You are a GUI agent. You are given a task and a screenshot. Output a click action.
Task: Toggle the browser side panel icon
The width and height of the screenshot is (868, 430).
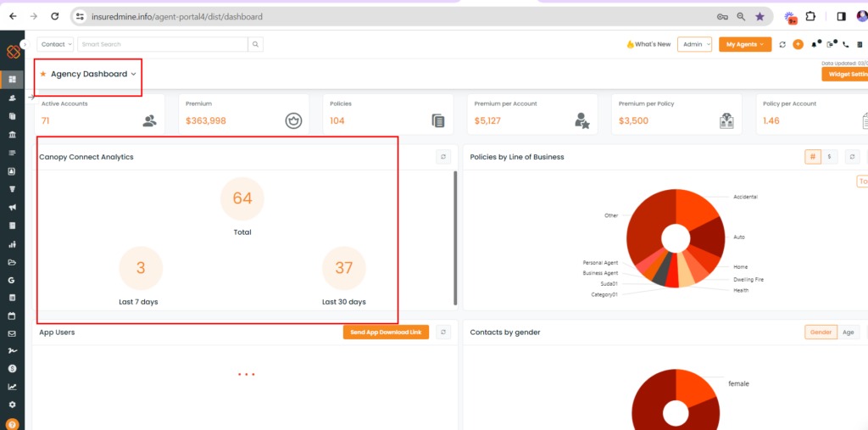click(x=841, y=17)
